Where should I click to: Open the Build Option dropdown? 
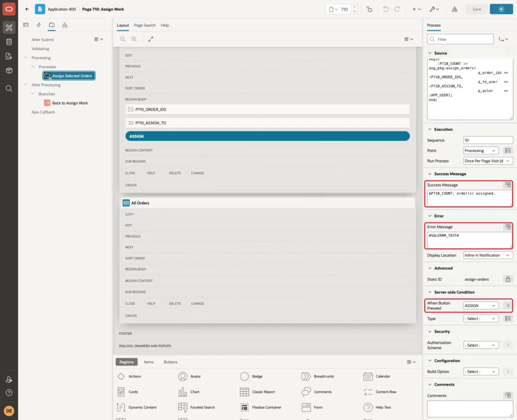(481, 372)
